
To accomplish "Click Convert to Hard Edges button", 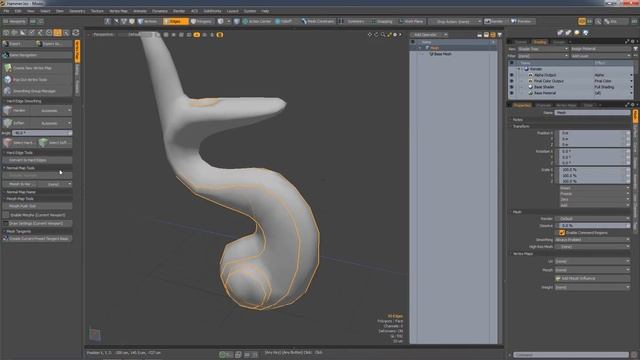I will (x=37, y=160).
